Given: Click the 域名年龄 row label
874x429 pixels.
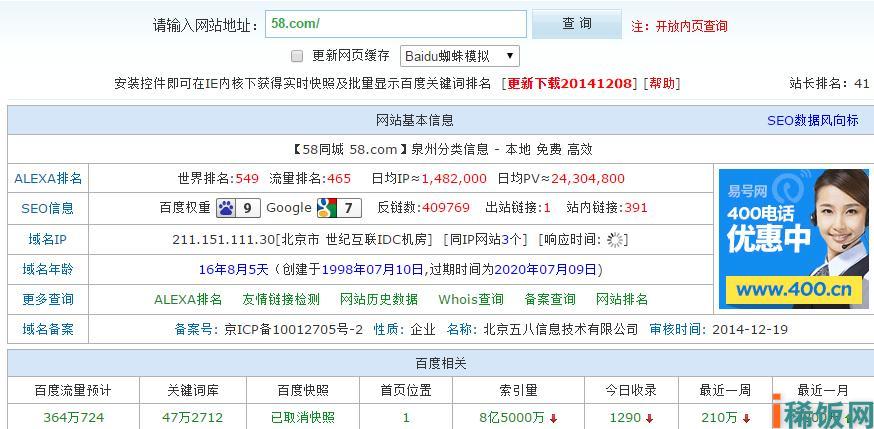Looking at the screenshot, I should click(48, 270).
